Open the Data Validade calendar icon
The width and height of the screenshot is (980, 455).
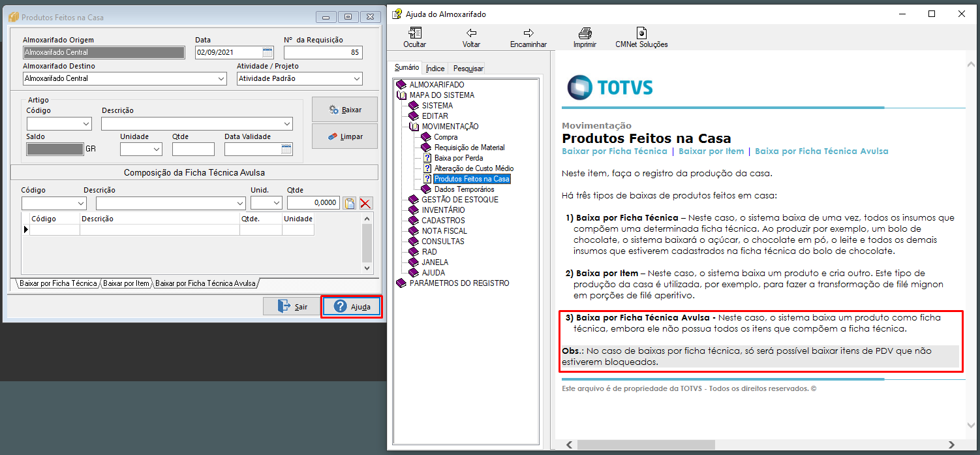[286, 149]
